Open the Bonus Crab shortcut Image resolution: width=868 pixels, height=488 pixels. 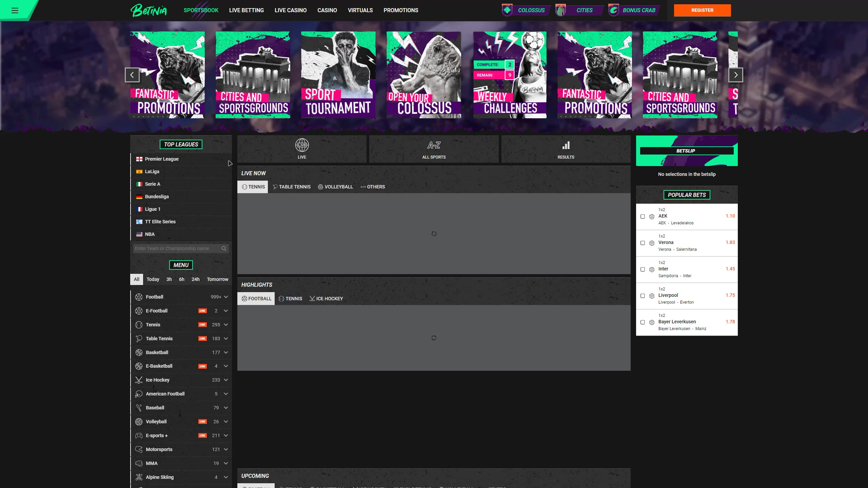pos(633,10)
